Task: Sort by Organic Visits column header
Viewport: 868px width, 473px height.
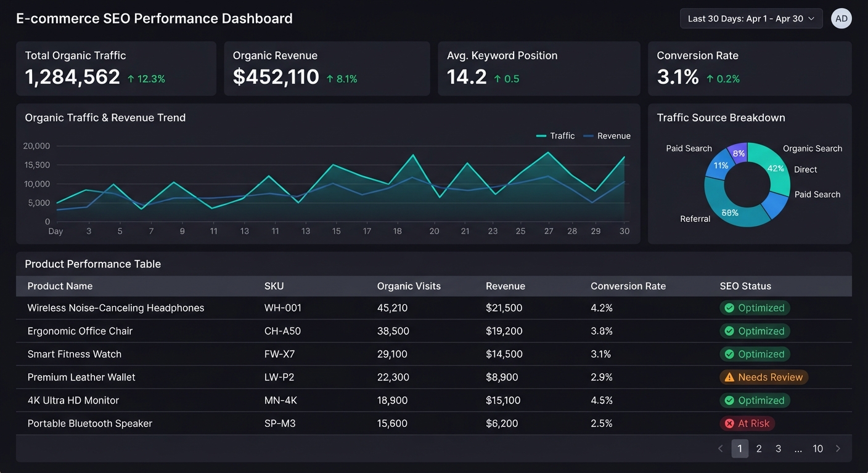Action: coord(409,286)
